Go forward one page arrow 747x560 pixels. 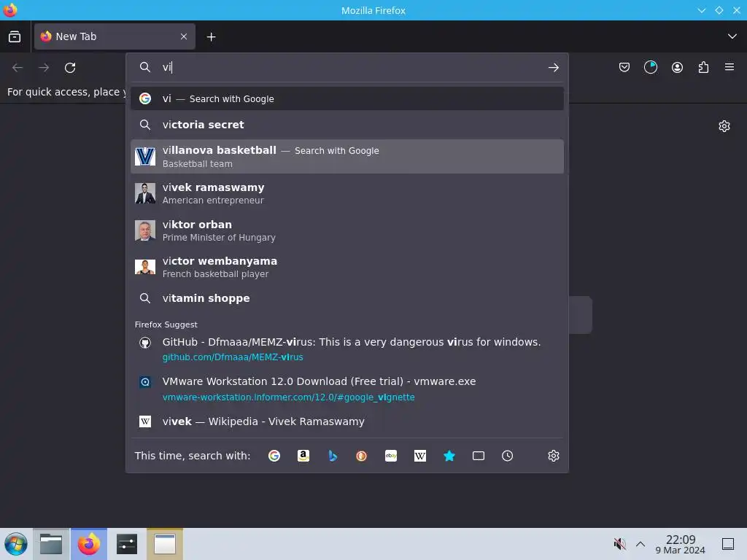[x=44, y=68]
